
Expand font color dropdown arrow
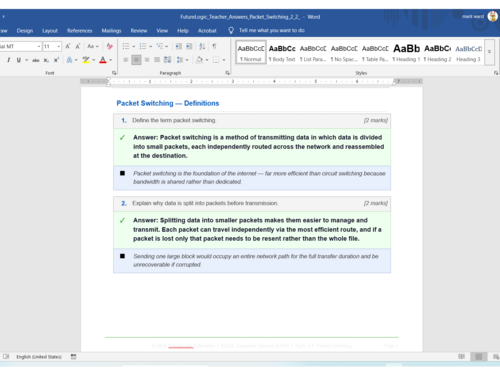click(x=111, y=60)
